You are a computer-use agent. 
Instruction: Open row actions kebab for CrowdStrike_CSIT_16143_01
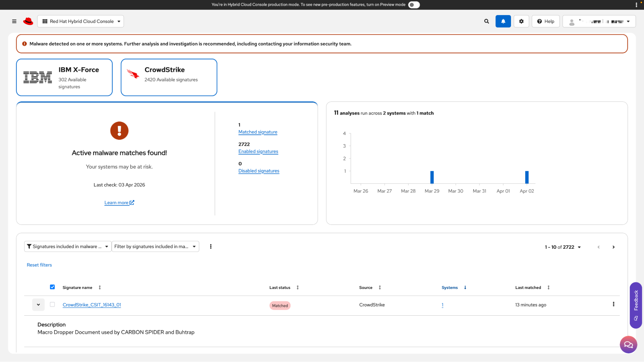(x=613, y=304)
